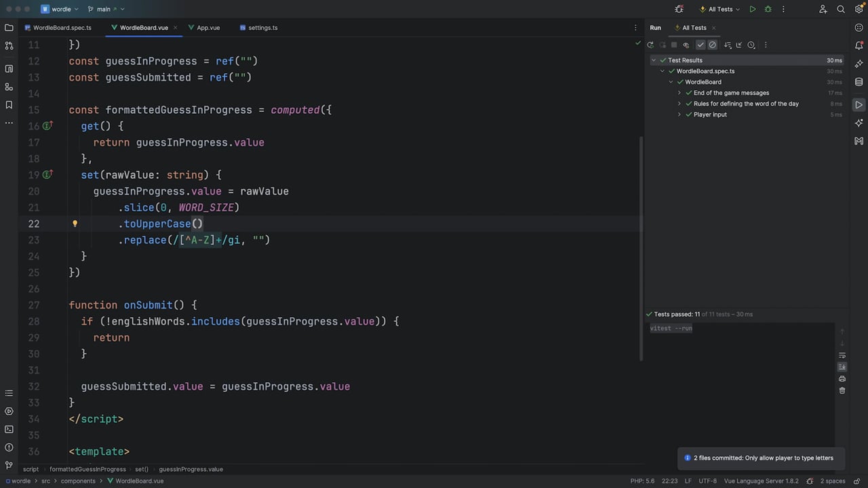Open the Project tool window folder icon
868x488 pixels.
(9, 28)
